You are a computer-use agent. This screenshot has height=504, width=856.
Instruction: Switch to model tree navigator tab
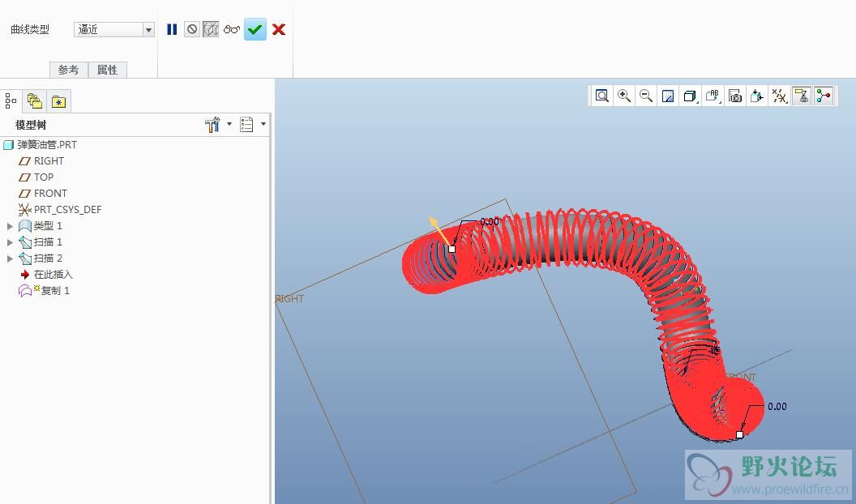point(11,101)
